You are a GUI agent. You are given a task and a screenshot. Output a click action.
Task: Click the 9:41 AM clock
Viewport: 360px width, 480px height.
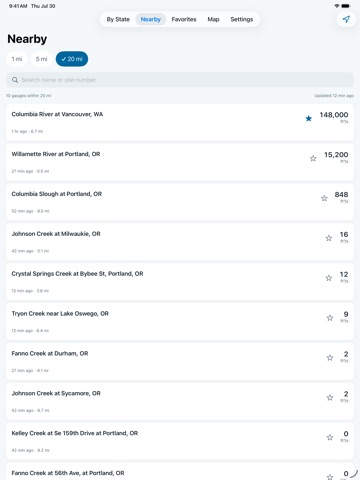pyautogui.click(x=18, y=6)
